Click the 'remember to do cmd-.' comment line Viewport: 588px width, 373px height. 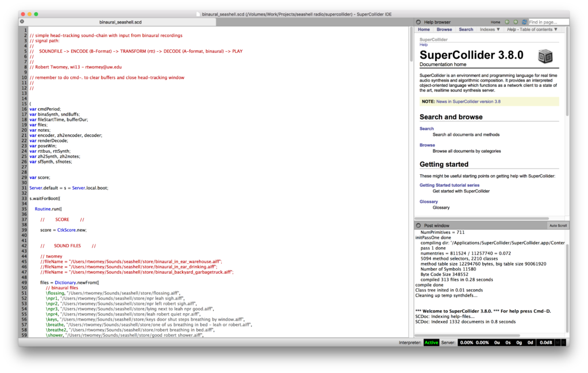tap(107, 78)
